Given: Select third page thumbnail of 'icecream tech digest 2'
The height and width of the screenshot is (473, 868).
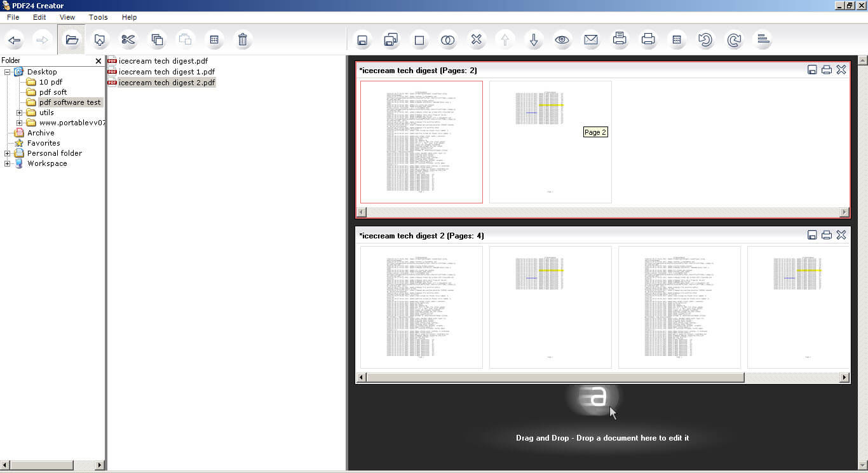Looking at the screenshot, I should click(679, 307).
